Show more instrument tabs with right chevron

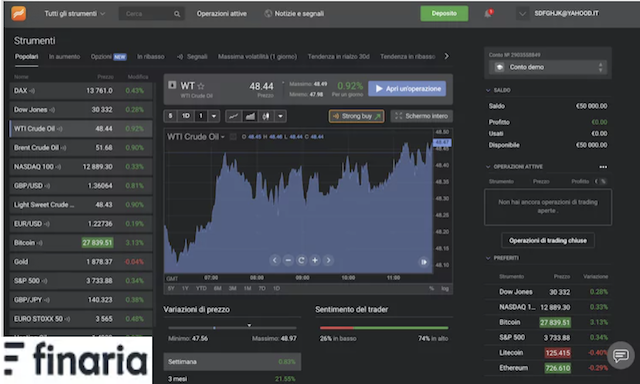[x=447, y=56]
